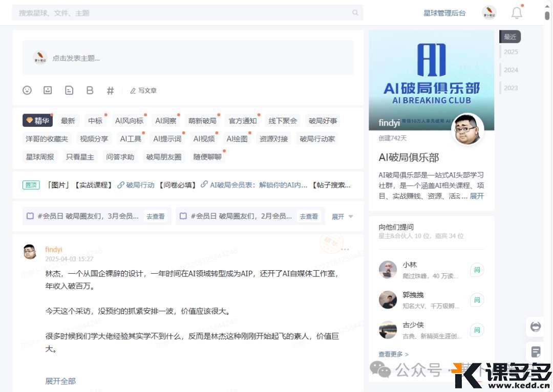Ask 古少侠 using the 问 button

pos(477,330)
